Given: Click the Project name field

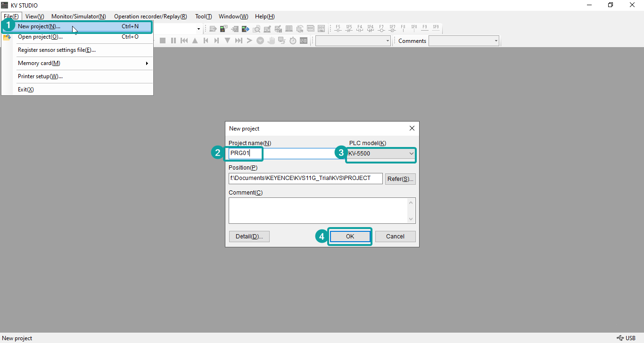Looking at the screenshot, I should [287, 154].
